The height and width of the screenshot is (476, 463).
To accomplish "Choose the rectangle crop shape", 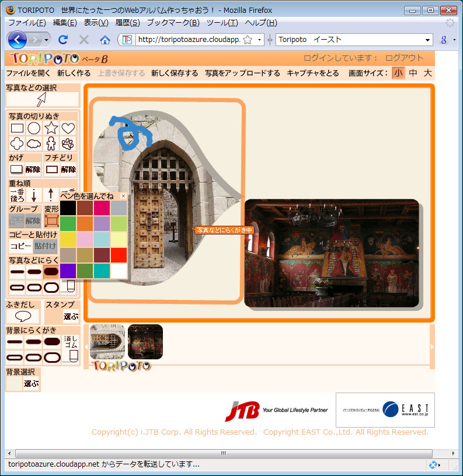I will click(x=17, y=128).
